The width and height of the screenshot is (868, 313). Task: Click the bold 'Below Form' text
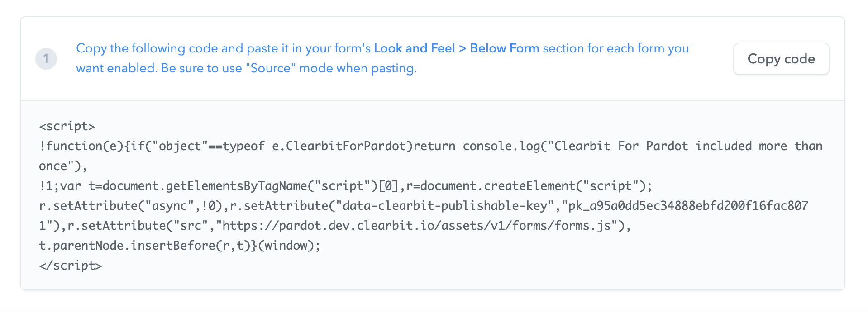tap(505, 48)
